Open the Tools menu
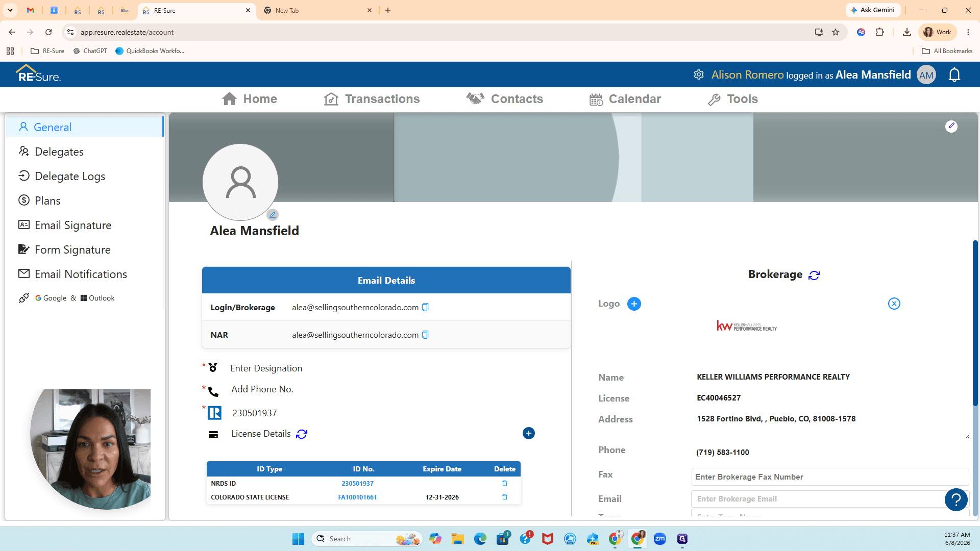The image size is (980, 551). point(732,99)
